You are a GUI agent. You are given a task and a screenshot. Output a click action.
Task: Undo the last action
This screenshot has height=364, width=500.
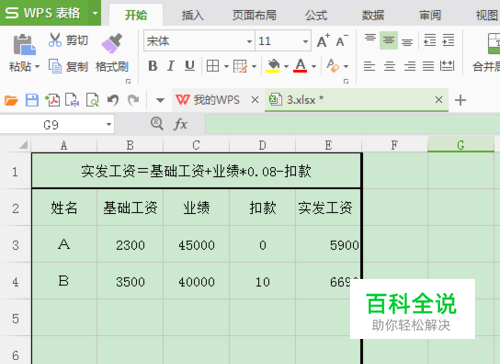tap(113, 100)
